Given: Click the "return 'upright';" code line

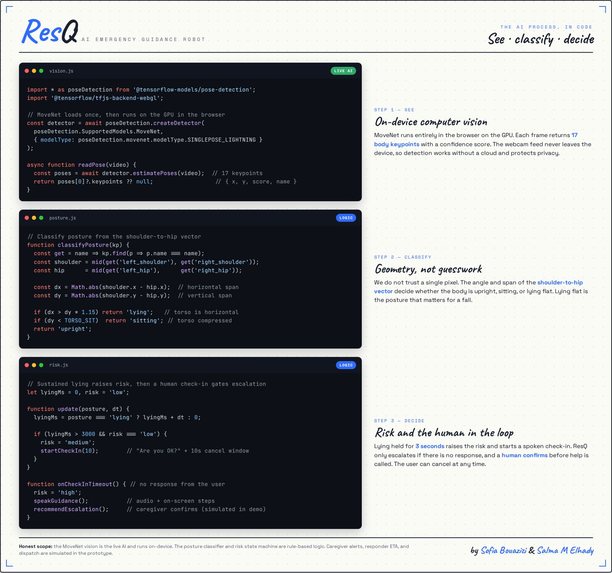Looking at the screenshot, I should coord(62,329).
